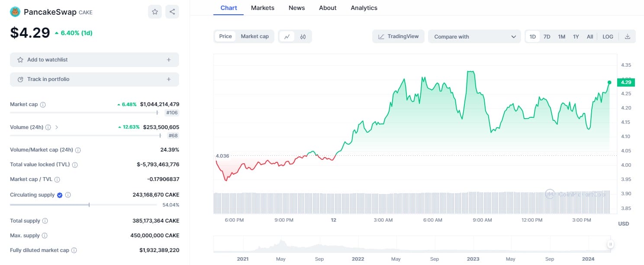Image resolution: width=644 pixels, height=265 pixels.
Task: Open TradingView chart button
Action: coord(398,36)
